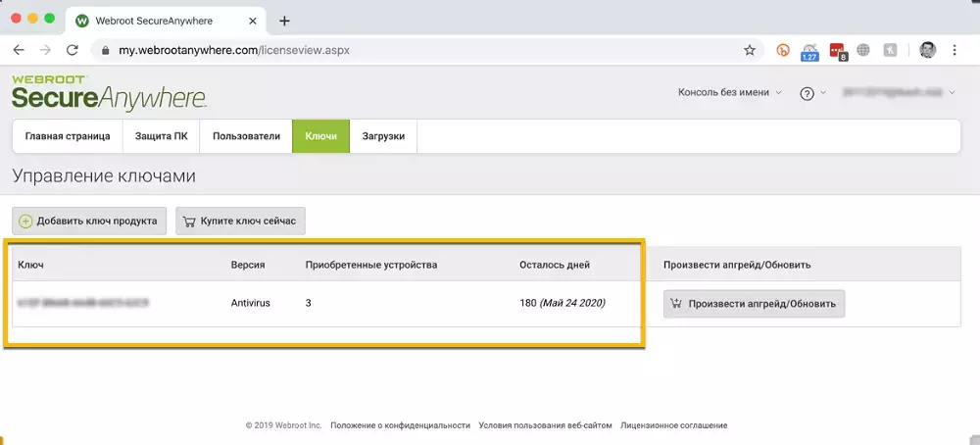The height and width of the screenshot is (445, 980).
Task: Bookmark page with the star icon
Action: [750, 50]
